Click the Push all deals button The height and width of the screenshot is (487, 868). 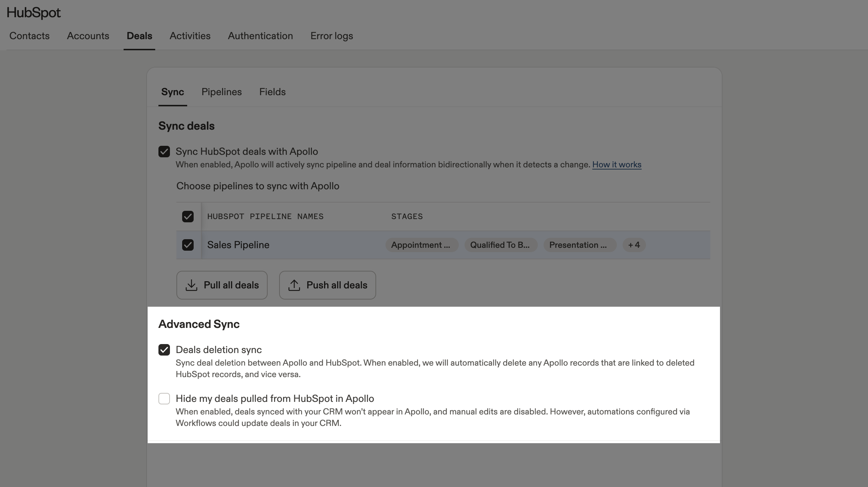[x=328, y=285]
